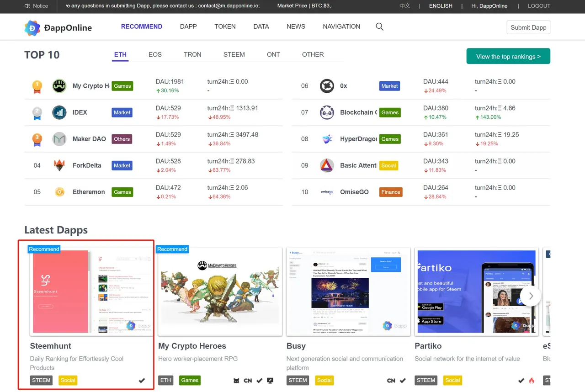This screenshot has width=585, height=392.
Task: Click the HyperDragons app icon
Action: click(x=327, y=139)
